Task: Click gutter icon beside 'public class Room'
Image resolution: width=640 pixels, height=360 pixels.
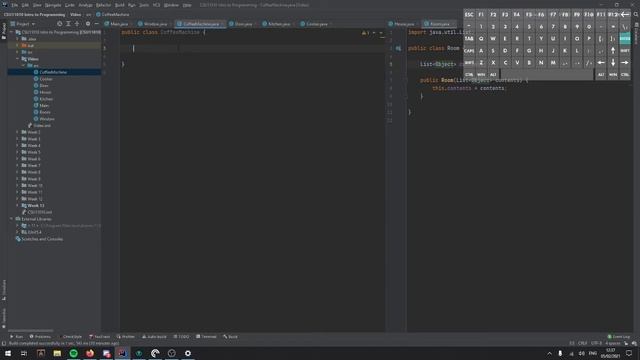Action: tap(398, 48)
